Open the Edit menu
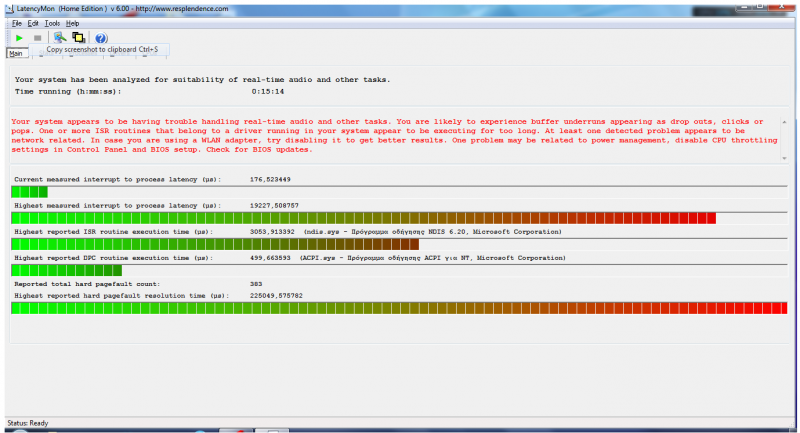Viewport: 800px width, 433px height. coord(33,23)
